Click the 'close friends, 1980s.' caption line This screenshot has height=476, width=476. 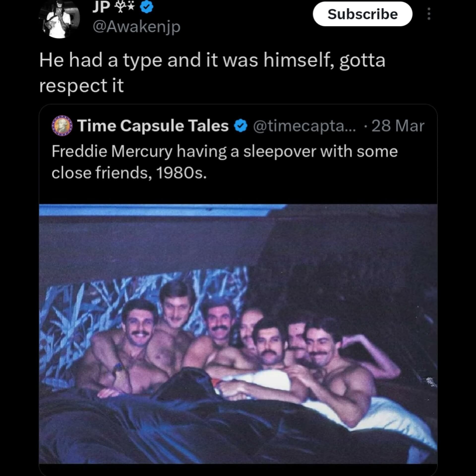click(129, 173)
